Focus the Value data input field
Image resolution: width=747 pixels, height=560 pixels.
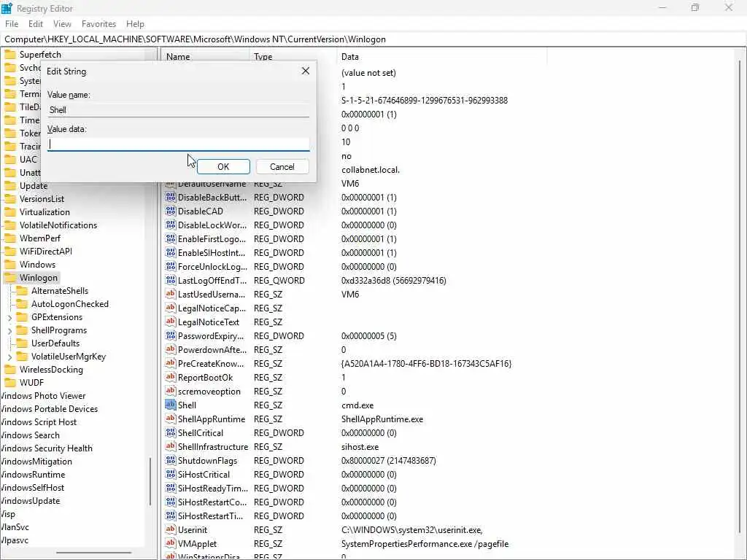pyautogui.click(x=179, y=144)
